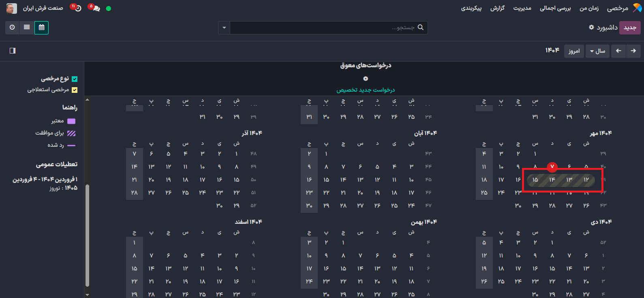The height and width of the screenshot is (298, 644).
Task: Click the جدید button
Action: 630,28
